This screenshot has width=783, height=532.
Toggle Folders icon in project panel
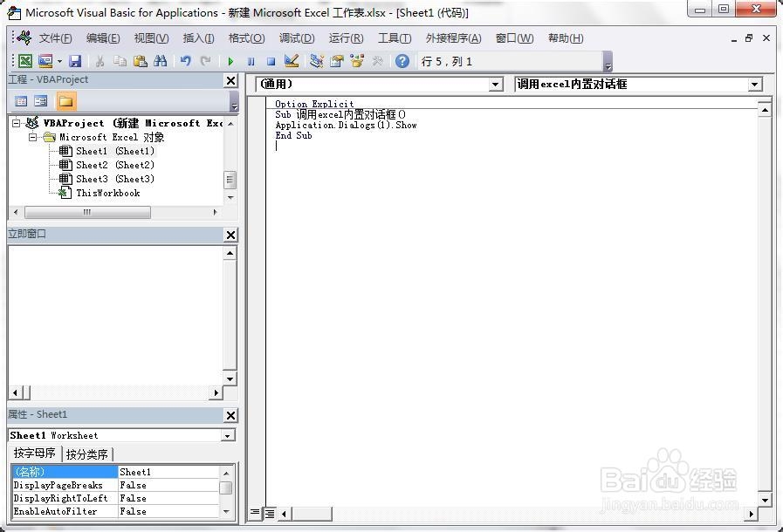66,101
